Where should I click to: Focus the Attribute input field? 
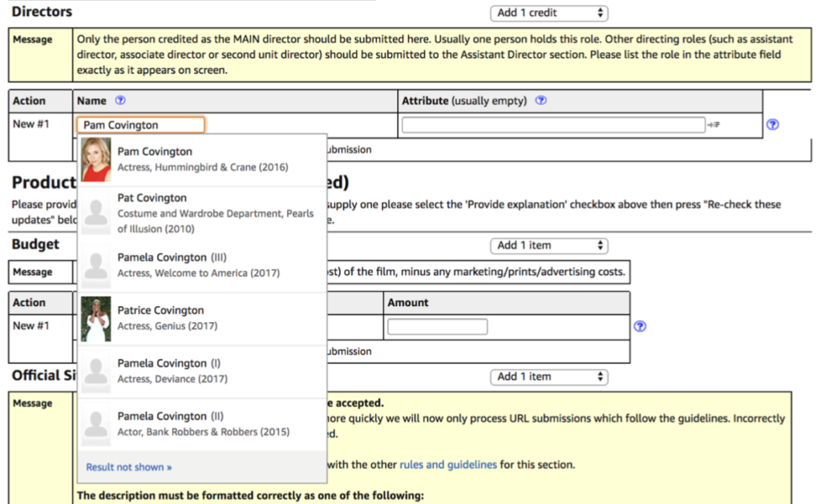[x=553, y=124]
